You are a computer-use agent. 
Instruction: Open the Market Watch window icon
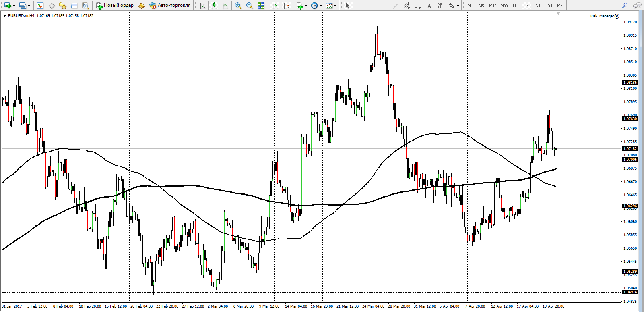coord(40,6)
